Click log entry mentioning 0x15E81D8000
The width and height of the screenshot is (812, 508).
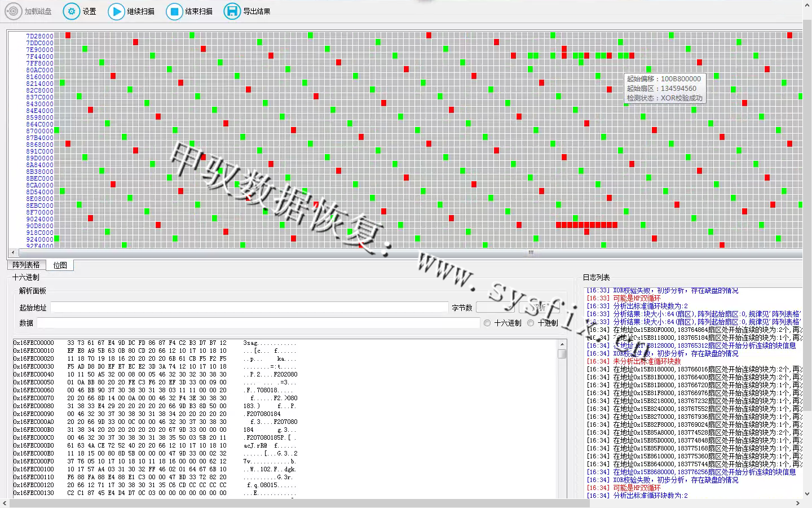pos(694,385)
